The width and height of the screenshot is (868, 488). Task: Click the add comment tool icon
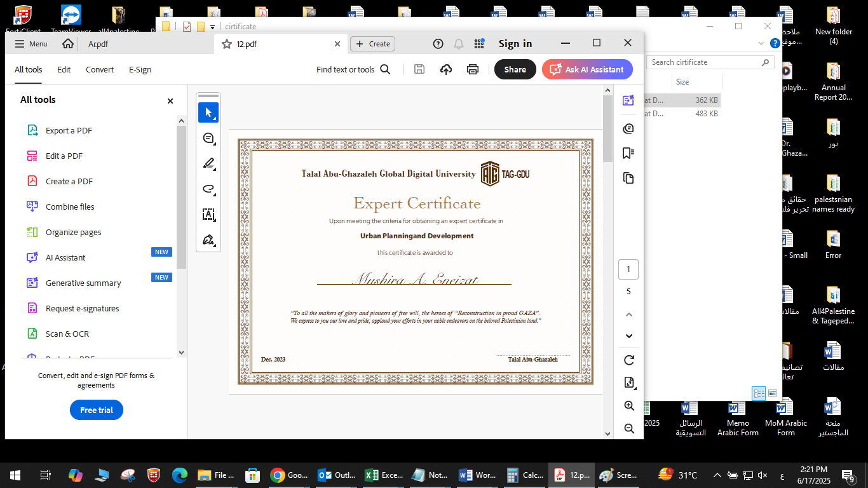click(x=208, y=138)
